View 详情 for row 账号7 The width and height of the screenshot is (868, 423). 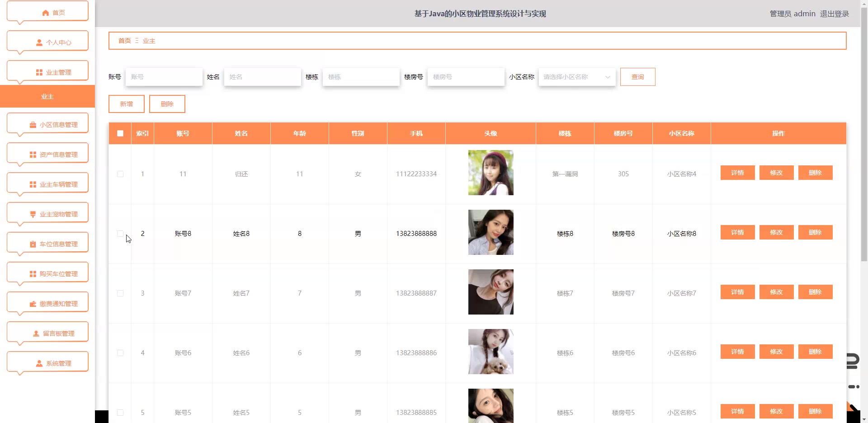737,292
